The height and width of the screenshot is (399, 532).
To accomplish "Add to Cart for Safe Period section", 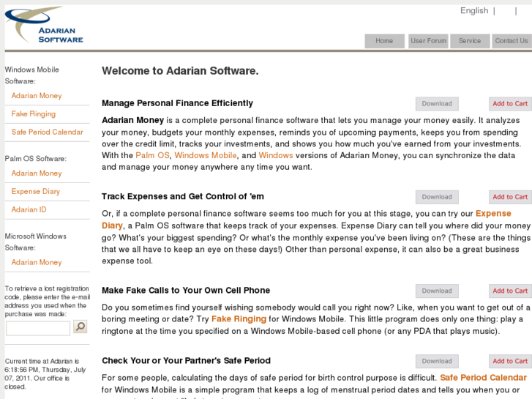I will [x=510, y=362].
